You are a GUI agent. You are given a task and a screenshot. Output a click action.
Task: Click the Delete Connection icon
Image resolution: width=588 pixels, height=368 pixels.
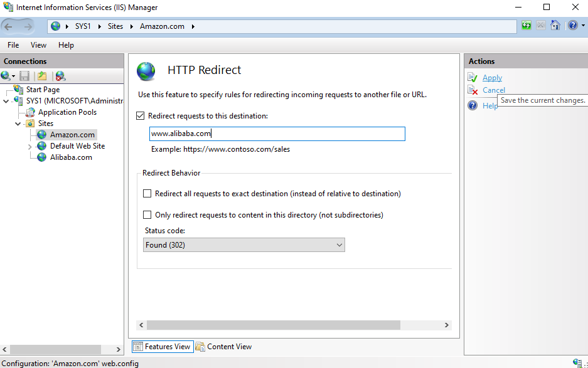pos(60,76)
